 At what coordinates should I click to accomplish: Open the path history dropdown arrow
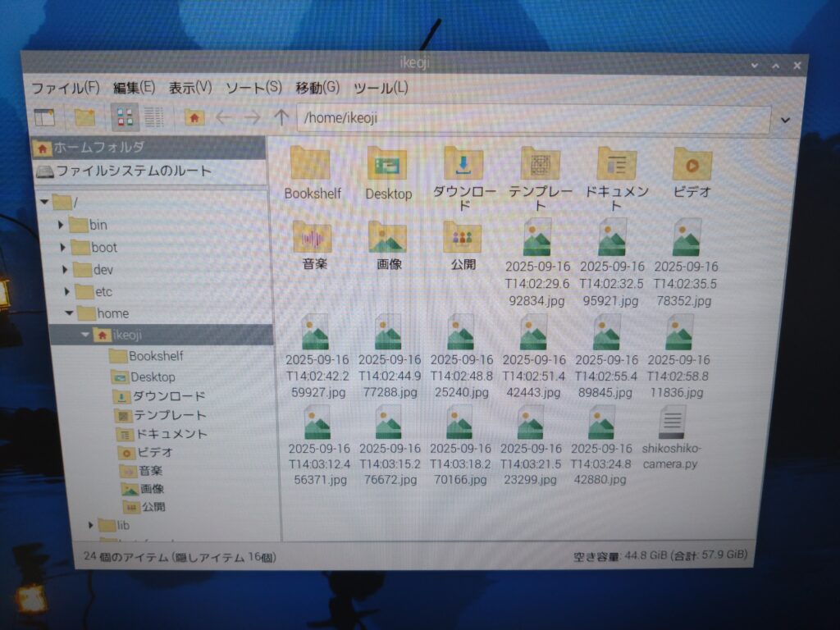tap(785, 120)
